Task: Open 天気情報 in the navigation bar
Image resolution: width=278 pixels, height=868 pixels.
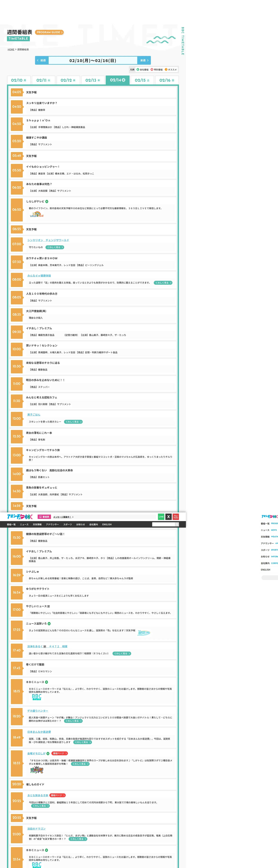Action: [37, 524]
